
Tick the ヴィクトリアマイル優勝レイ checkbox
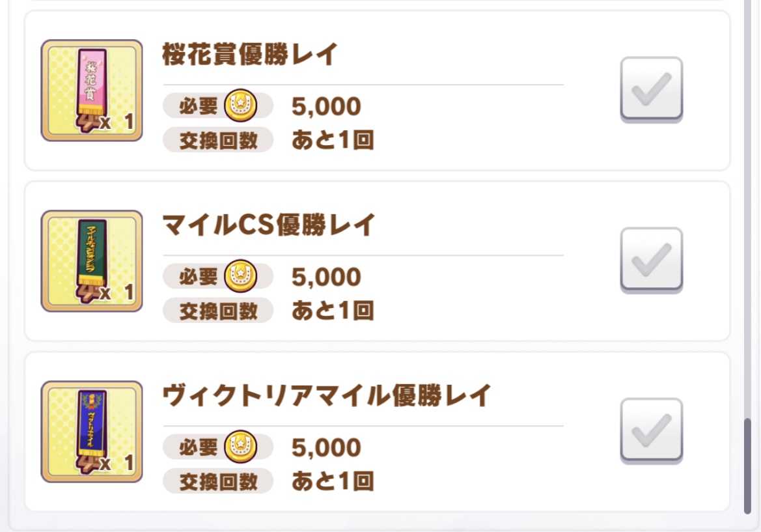tap(651, 430)
